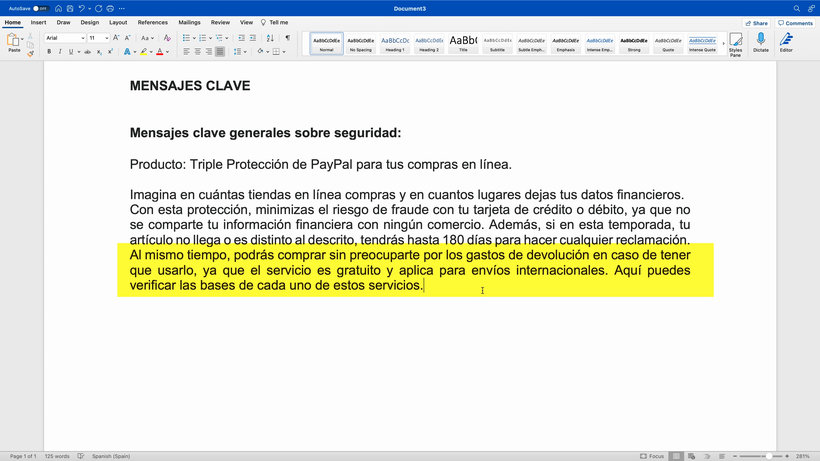
Task: Toggle paragraph marks display
Action: tap(288, 38)
